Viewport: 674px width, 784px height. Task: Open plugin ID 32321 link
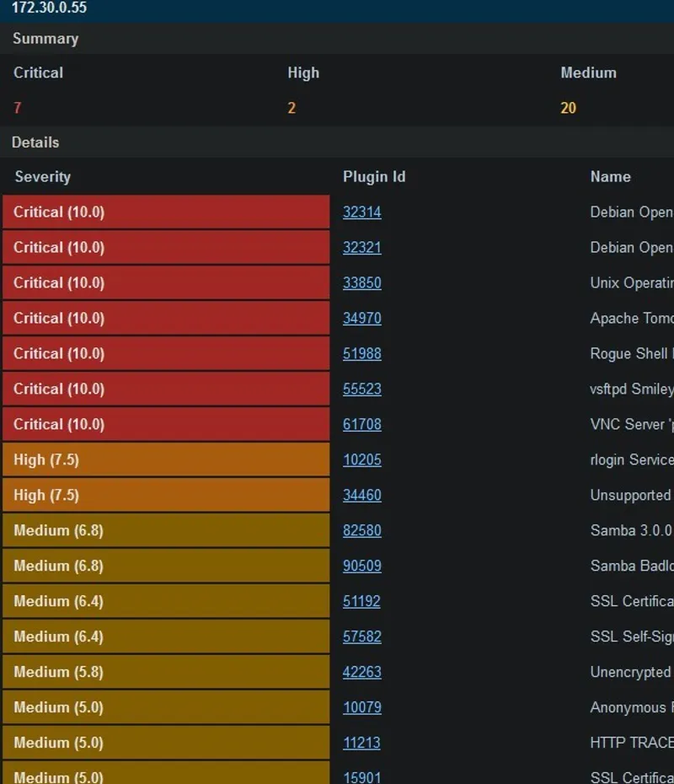(361, 248)
